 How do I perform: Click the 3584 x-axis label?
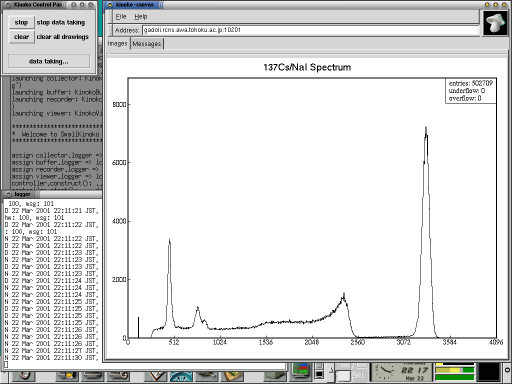coord(449,342)
